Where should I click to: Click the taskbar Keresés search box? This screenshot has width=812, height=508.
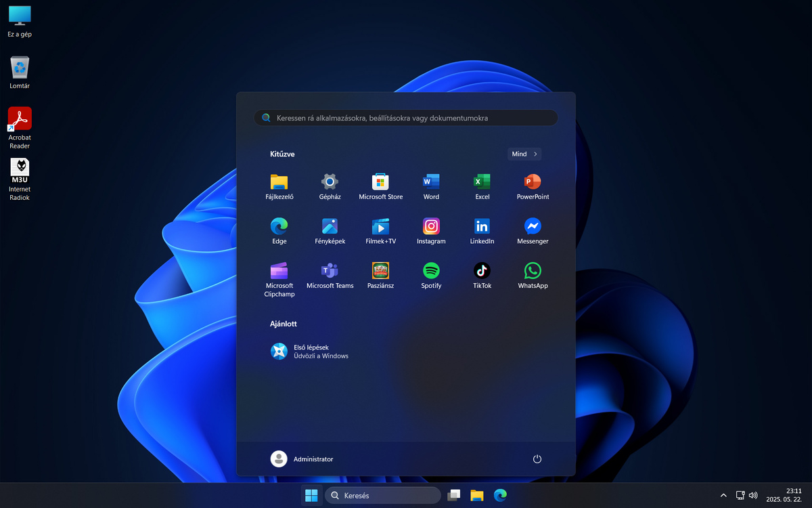(382, 495)
